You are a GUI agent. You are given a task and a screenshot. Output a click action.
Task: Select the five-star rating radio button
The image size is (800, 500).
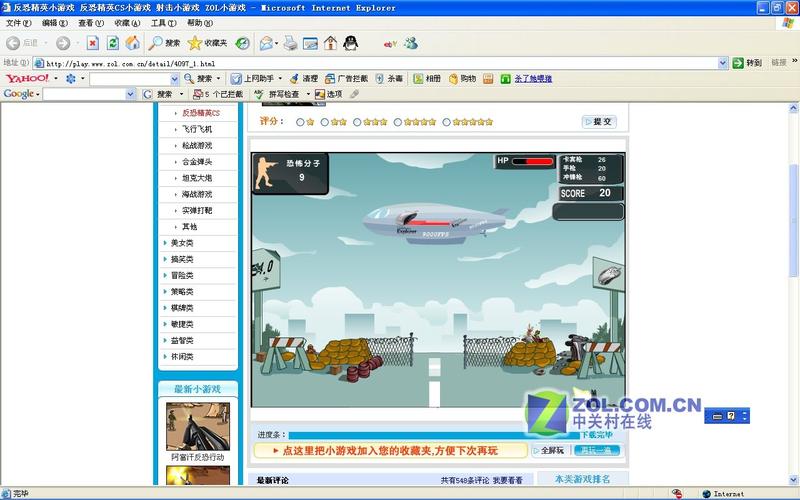pos(446,122)
